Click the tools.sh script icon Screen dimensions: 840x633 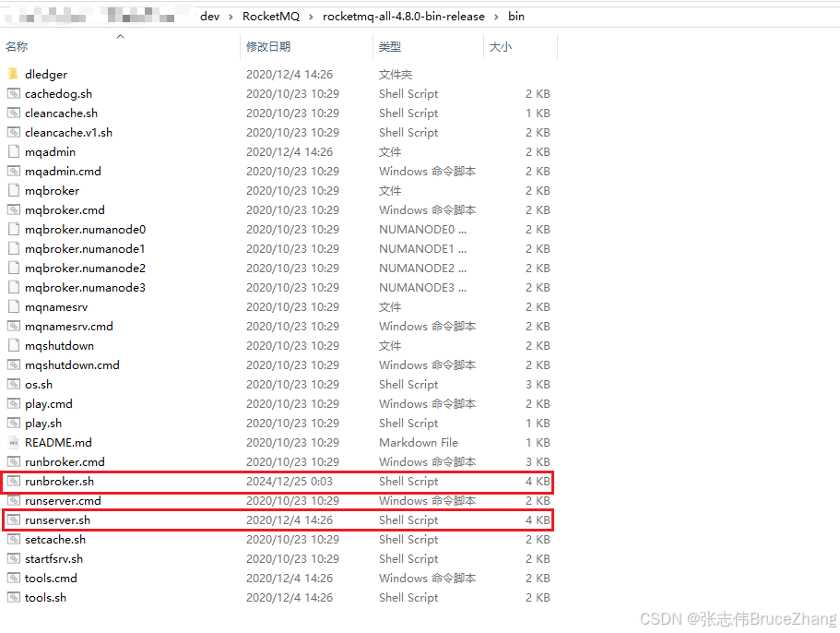(14, 597)
